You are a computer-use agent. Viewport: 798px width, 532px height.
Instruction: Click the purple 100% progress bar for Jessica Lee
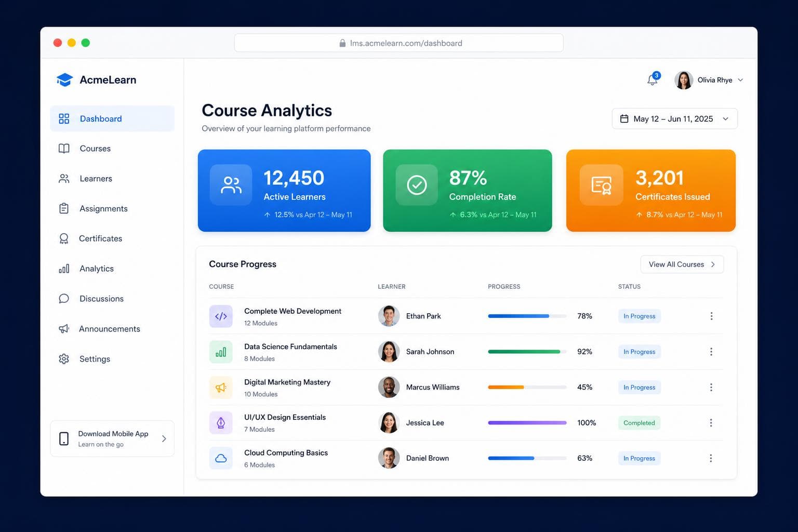pyautogui.click(x=527, y=423)
